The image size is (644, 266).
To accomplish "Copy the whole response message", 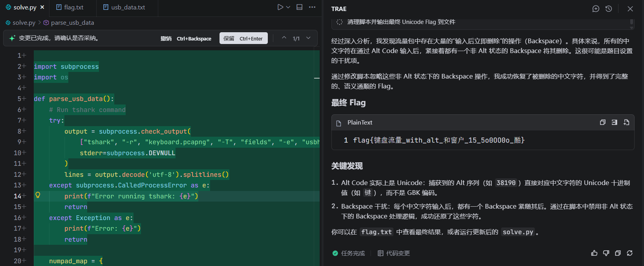I will pos(618,253).
